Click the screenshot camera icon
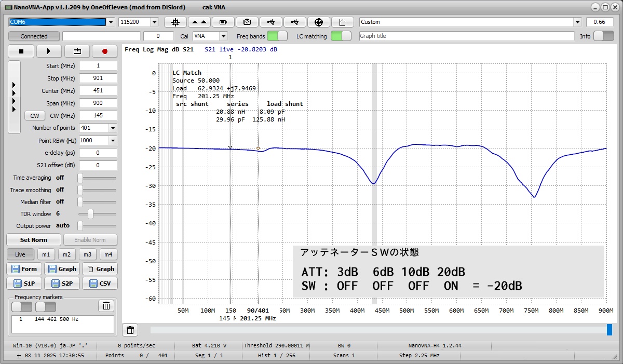Image resolution: width=623 pixels, height=364 pixels. [247, 22]
